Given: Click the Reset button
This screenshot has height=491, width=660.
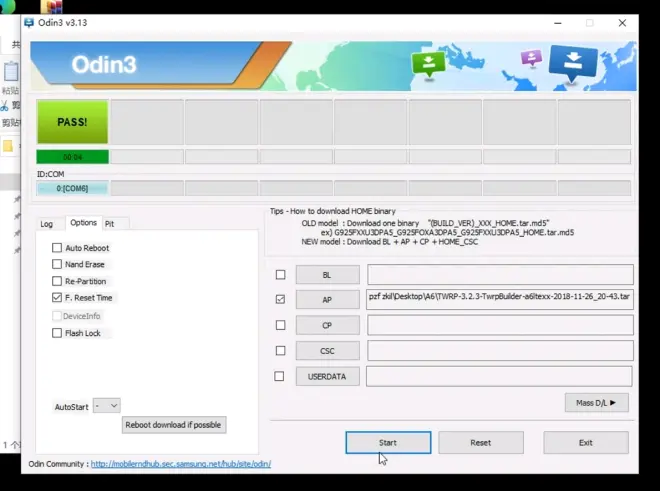Looking at the screenshot, I should click(481, 443).
